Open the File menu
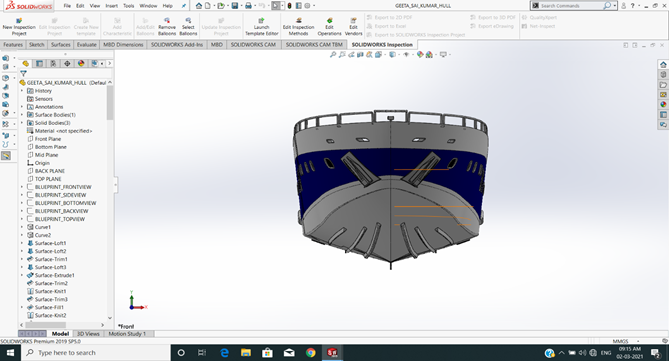 pos(67,6)
